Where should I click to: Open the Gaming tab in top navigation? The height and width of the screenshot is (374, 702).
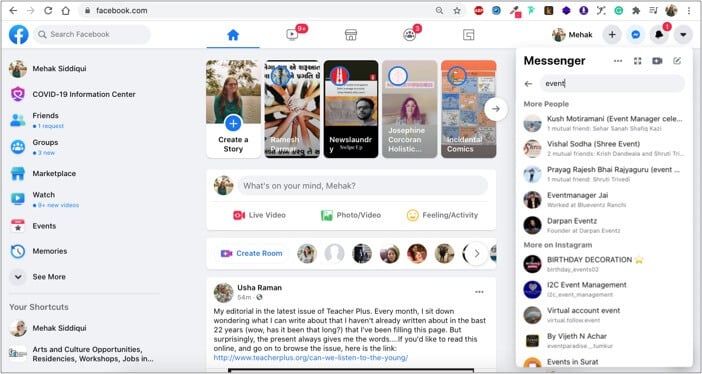click(x=469, y=35)
